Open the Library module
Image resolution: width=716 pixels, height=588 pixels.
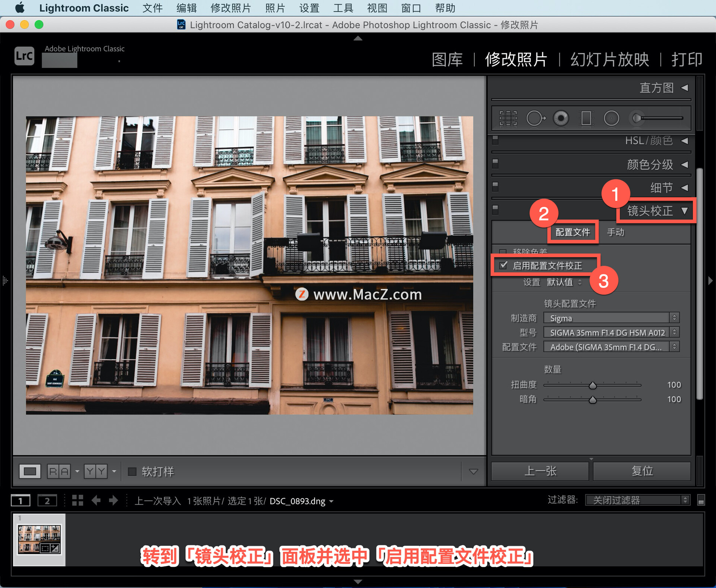click(x=447, y=60)
